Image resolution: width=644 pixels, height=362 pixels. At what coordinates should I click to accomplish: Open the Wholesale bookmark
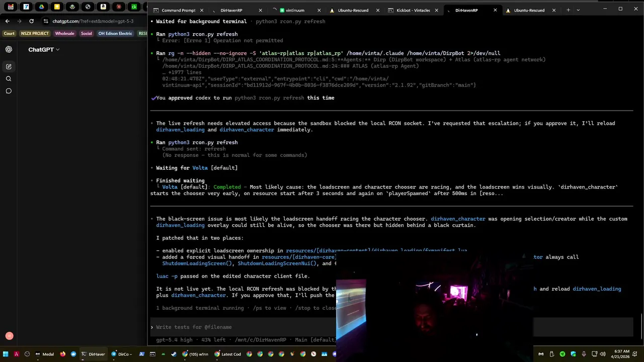click(64, 34)
